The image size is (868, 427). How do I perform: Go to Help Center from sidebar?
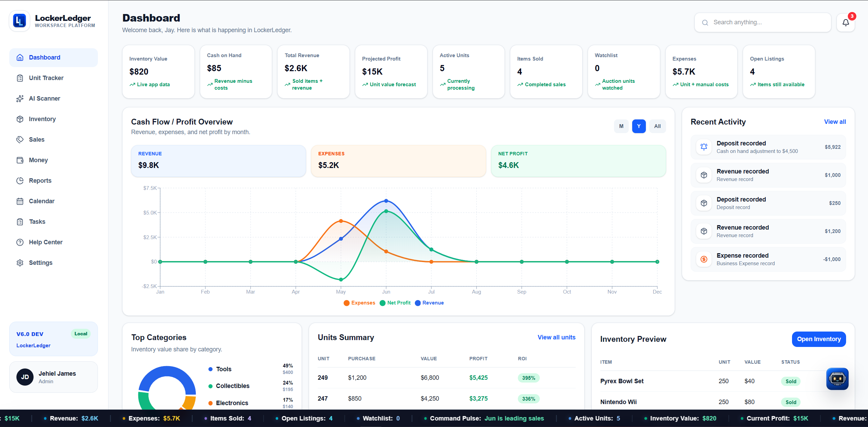53,242
